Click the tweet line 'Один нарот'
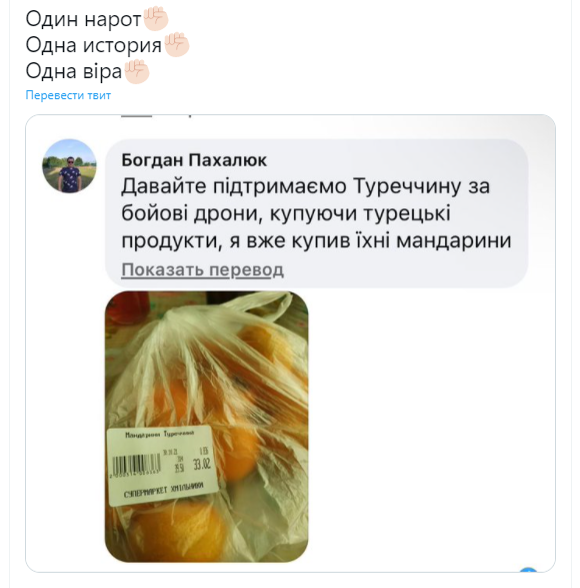580x588 pixels. point(83,19)
